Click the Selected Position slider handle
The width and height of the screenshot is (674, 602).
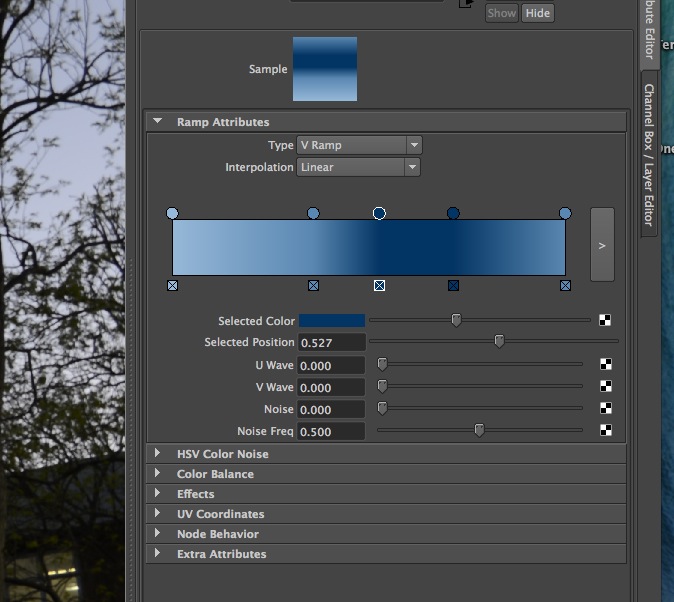tap(499, 341)
